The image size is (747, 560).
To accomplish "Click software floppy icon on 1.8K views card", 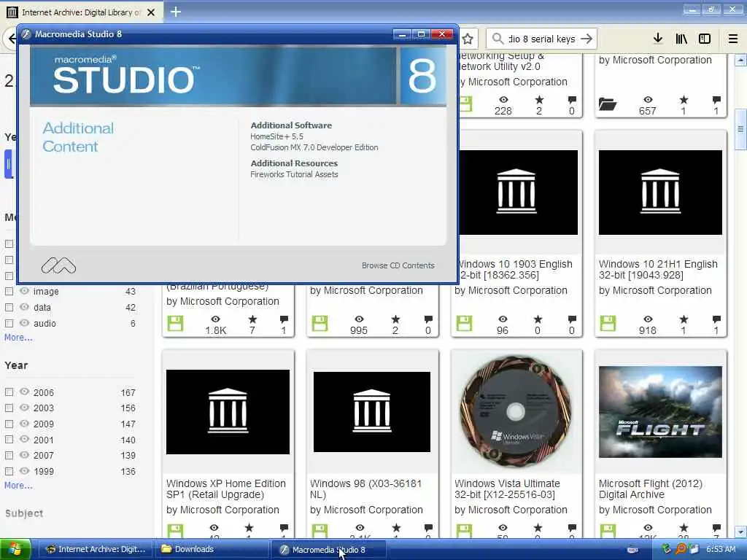I will point(175,324).
